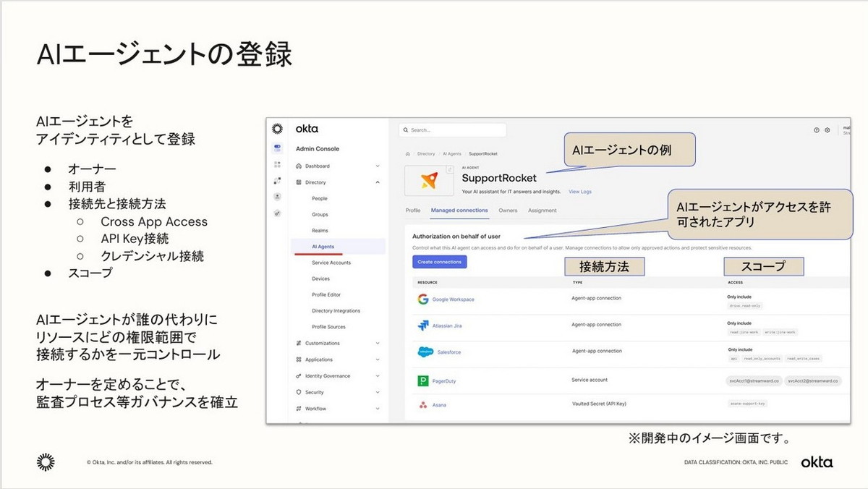Image resolution: width=868 pixels, height=489 pixels.
Task: Click the write:jira-work scope chip
Action: pyautogui.click(x=780, y=332)
